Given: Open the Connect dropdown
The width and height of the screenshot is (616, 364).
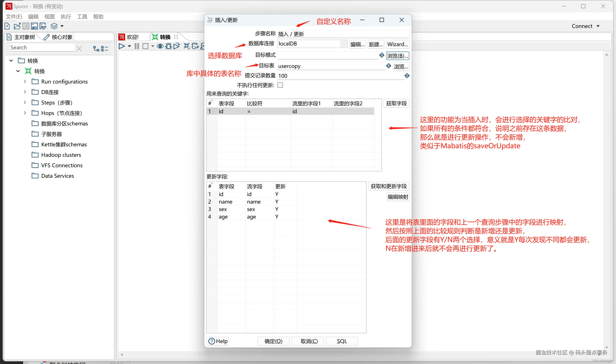Looking at the screenshot, I should (585, 26).
